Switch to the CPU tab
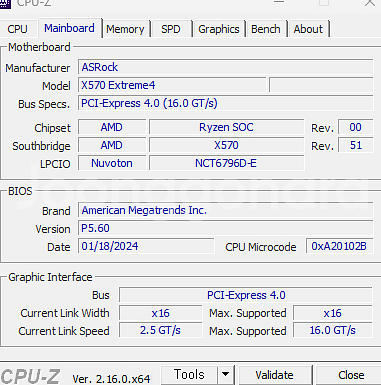The image size is (381, 385). pyautogui.click(x=17, y=29)
